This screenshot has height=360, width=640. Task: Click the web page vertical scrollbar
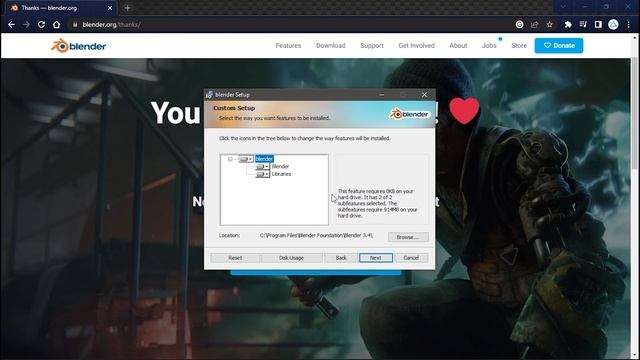coord(635,113)
